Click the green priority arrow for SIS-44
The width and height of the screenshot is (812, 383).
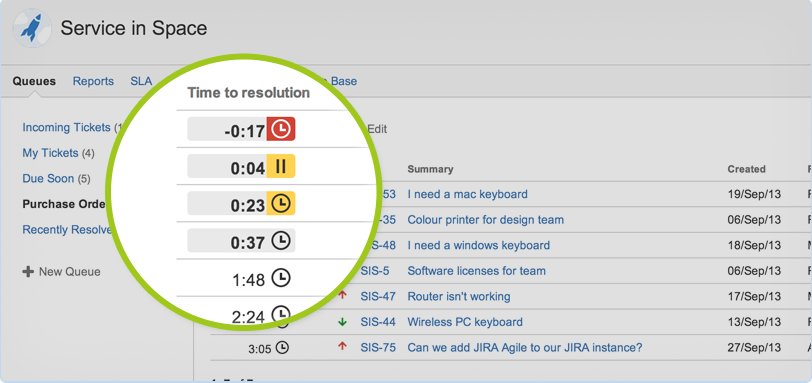(x=342, y=322)
